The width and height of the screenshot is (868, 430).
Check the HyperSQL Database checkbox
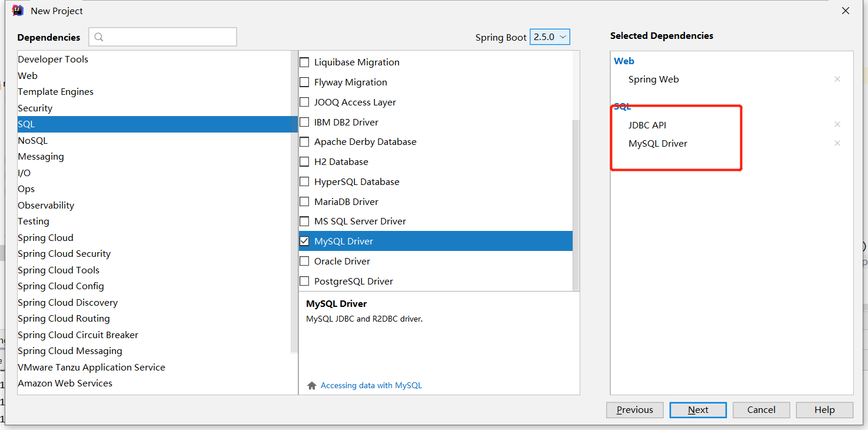[304, 181]
